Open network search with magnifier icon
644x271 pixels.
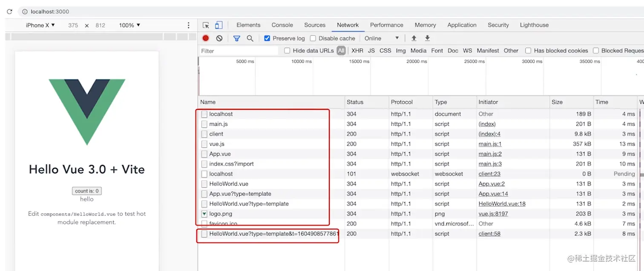tap(250, 38)
